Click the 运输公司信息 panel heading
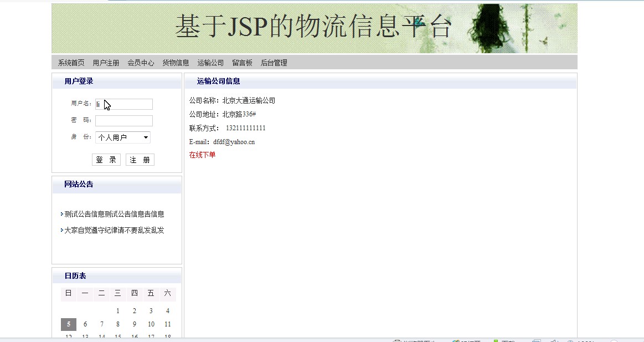This screenshot has width=644, height=342. [219, 81]
